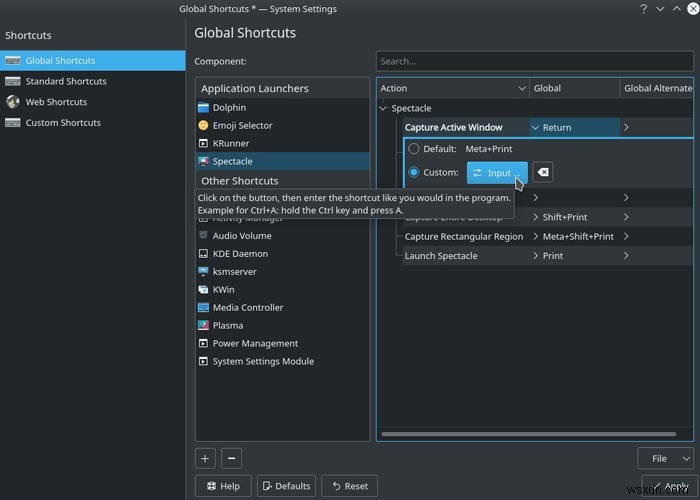Image resolution: width=700 pixels, height=500 pixels.
Task: Click the Input shortcut capture button
Action: click(497, 173)
